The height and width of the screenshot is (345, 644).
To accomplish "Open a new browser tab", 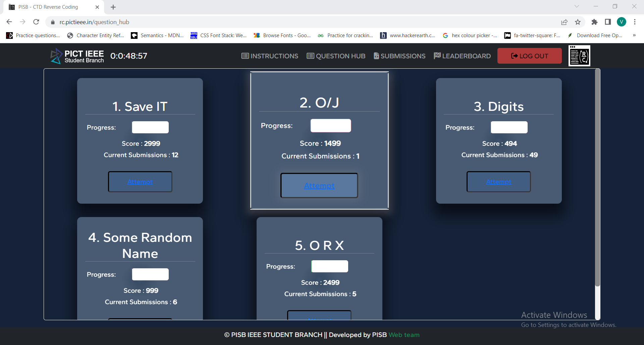I will point(113,7).
